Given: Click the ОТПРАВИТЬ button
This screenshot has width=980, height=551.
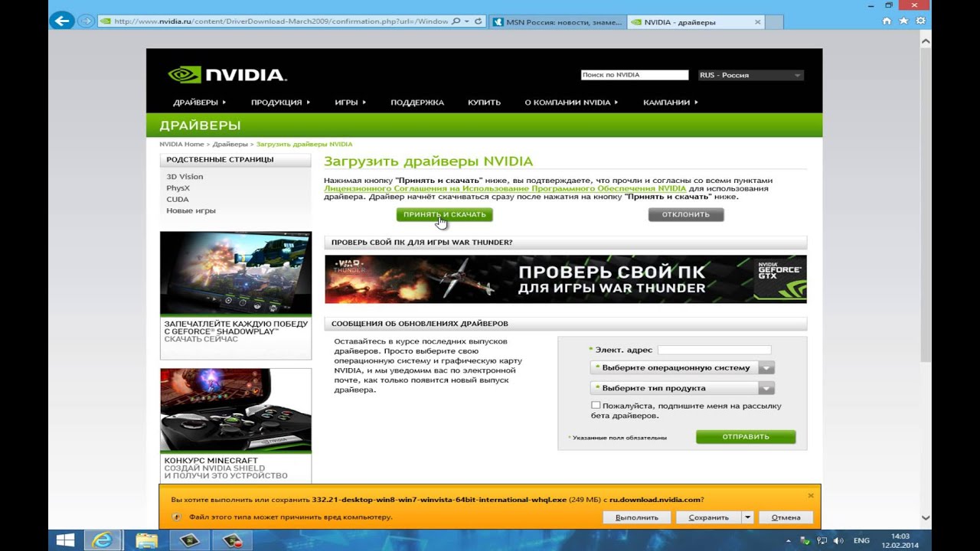Looking at the screenshot, I should [x=746, y=437].
